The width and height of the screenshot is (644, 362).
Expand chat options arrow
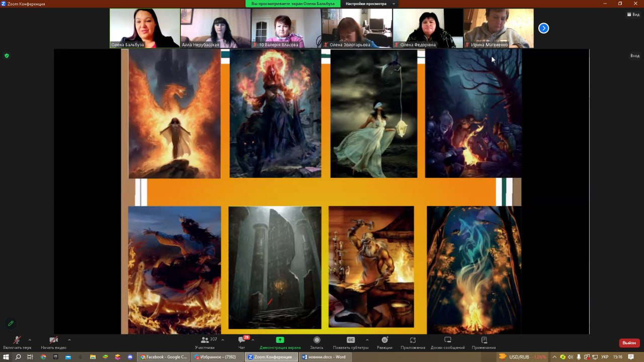253,340
